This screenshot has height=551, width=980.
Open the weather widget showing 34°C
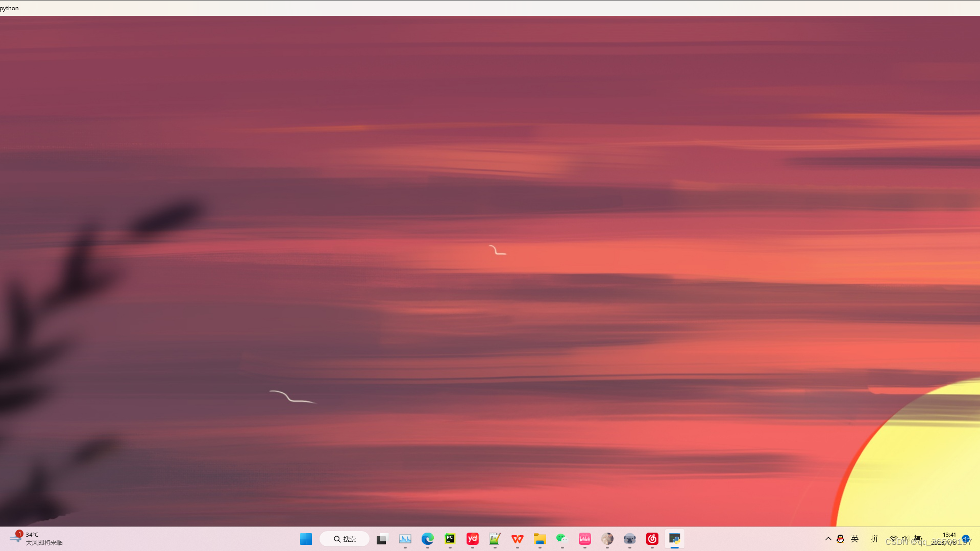tap(36, 539)
